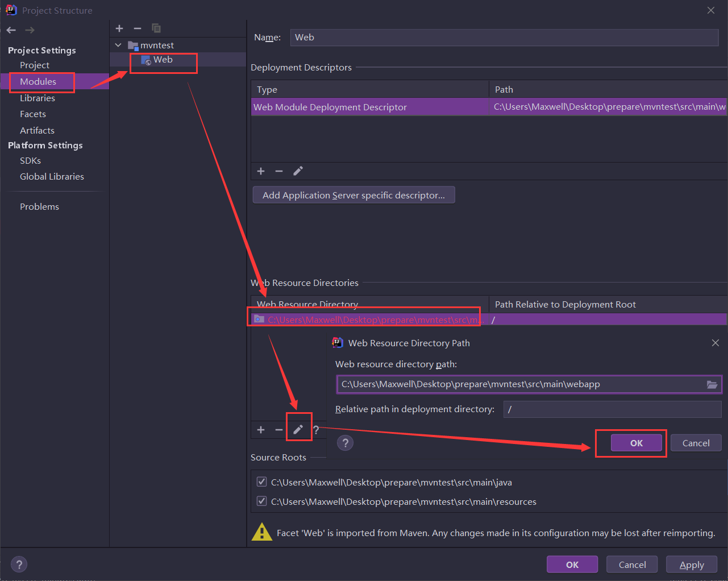
Task: Remove the selected web resource directory
Action: click(x=279, y=430)
